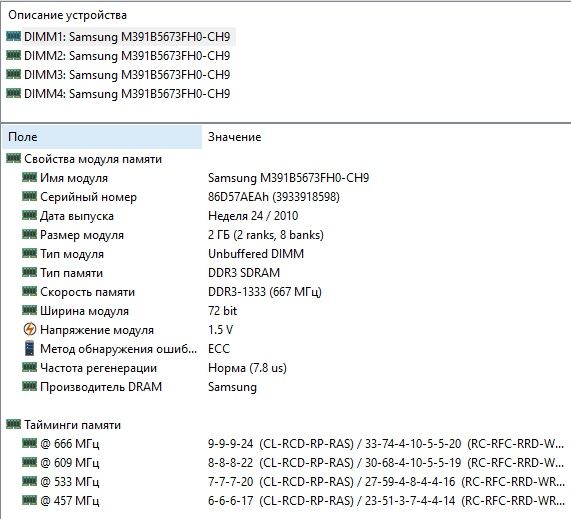
Task: Click the value Unbuffered DIMM
Action: [256, 253]
